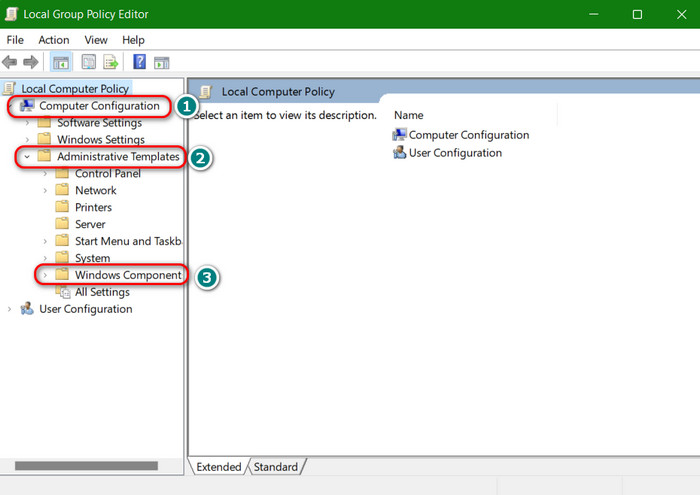This screenshot has width=700, height=495.
Task: Go back with the toolbar Back arrow
Action: 9,62
